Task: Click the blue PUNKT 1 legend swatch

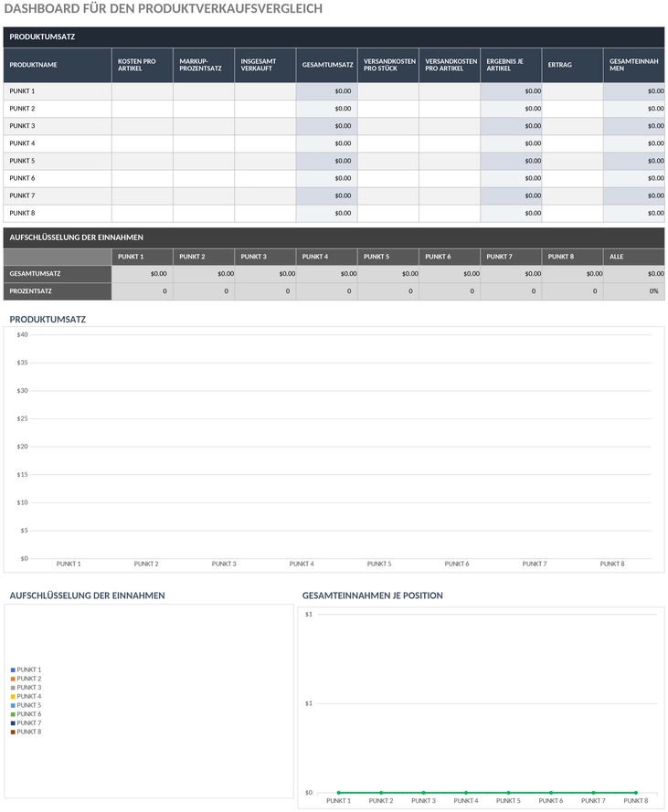Action: pyautogui.click(x=13, y=670)
